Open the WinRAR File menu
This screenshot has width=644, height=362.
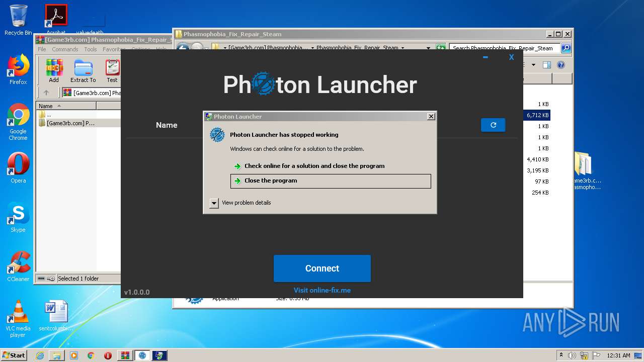click(42, 49)
